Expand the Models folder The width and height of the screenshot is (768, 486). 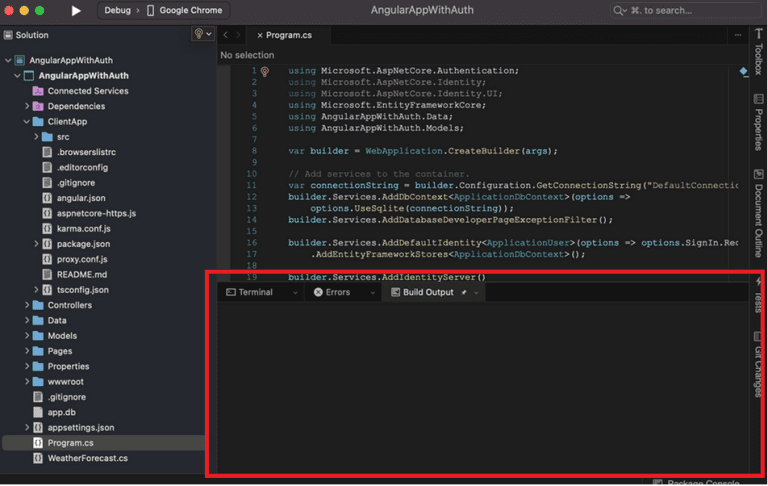(x=27, y=336)
